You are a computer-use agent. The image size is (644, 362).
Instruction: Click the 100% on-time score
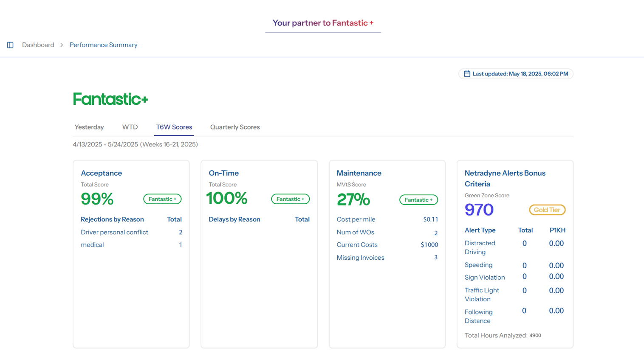227,198
